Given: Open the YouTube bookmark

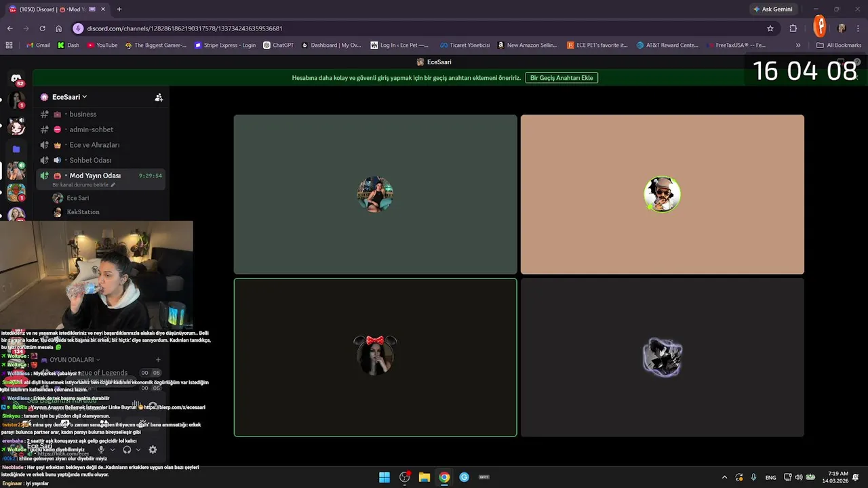Looking at the screenshot, I should coord(102,45).
